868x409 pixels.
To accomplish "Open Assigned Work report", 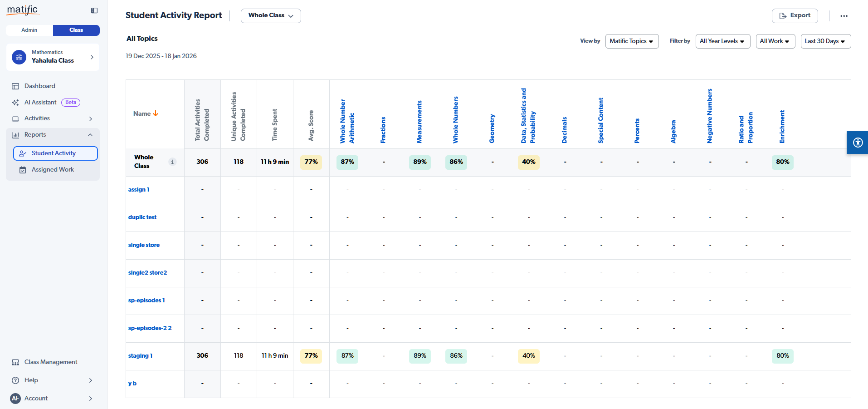I will coord(53,169).
